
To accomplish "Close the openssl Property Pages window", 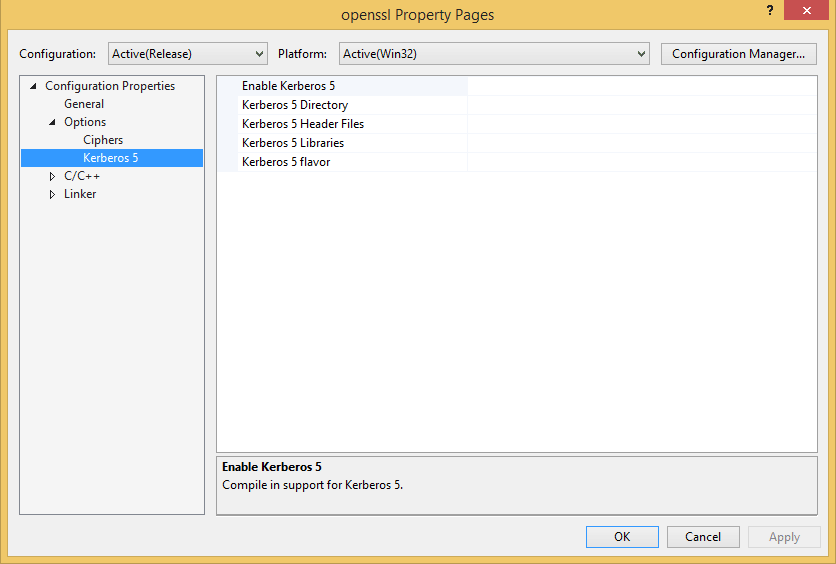I will [x=806, y=10].
